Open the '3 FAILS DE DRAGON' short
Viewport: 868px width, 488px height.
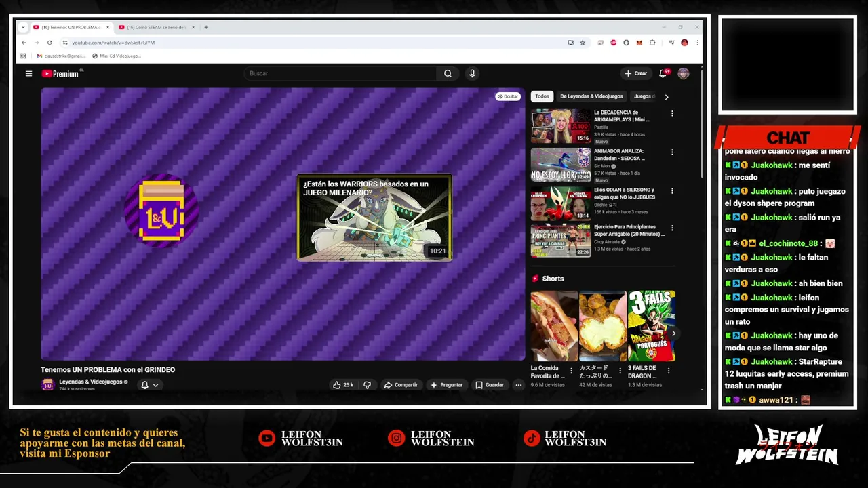[652, 326]
